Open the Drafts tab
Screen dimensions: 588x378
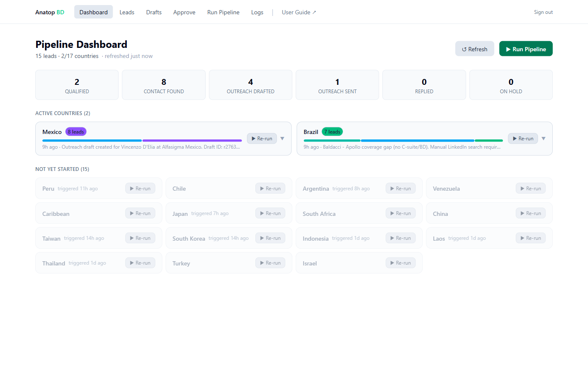154,12
